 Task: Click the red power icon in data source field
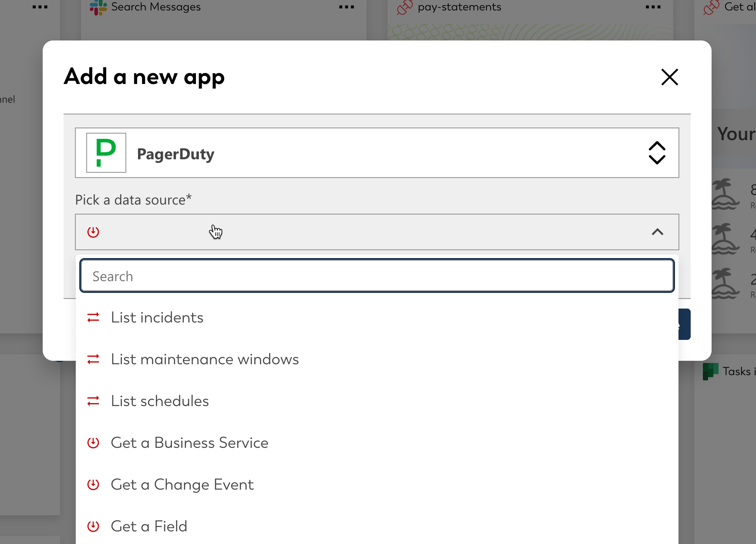tap(93, 232)
